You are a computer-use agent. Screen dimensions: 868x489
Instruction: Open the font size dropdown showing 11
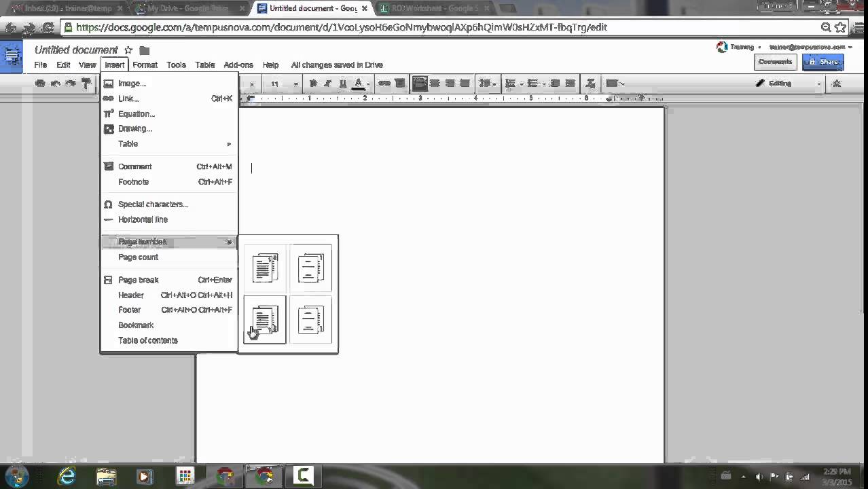point(284,84)
